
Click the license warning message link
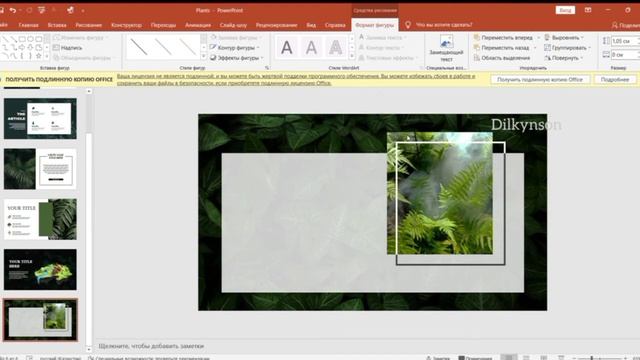296,80
